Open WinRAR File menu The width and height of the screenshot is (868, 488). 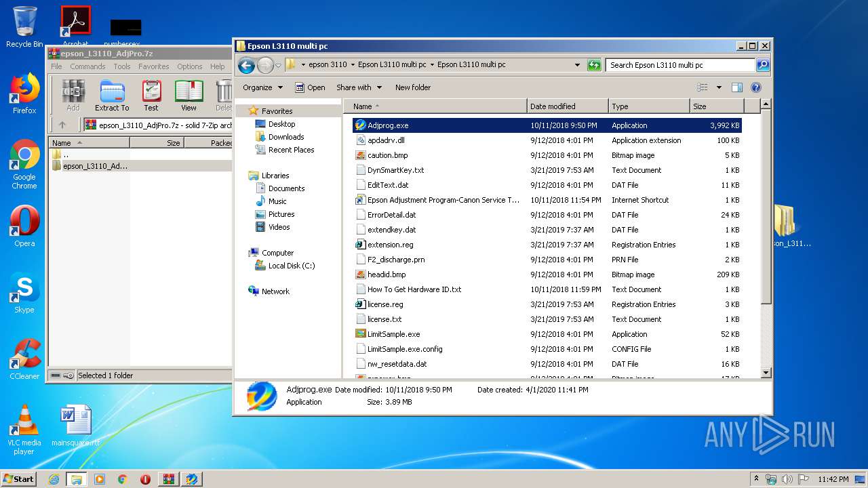pos(56,66)
